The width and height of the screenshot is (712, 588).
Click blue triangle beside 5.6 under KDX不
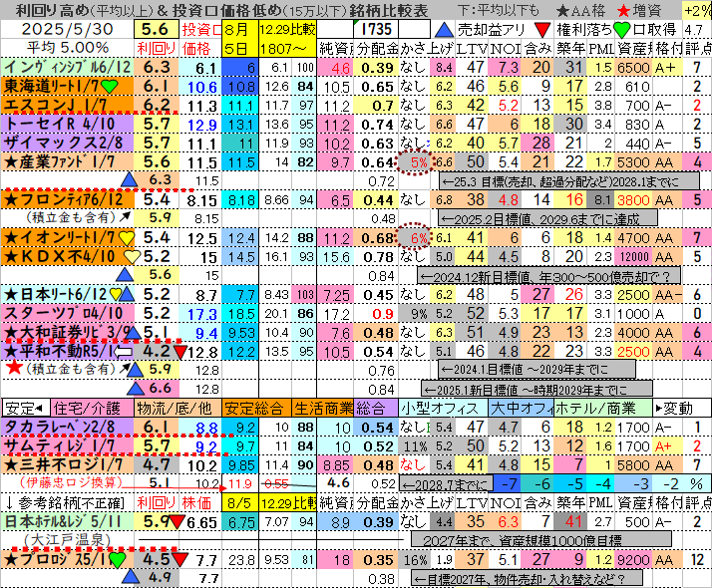pos(125,275)
